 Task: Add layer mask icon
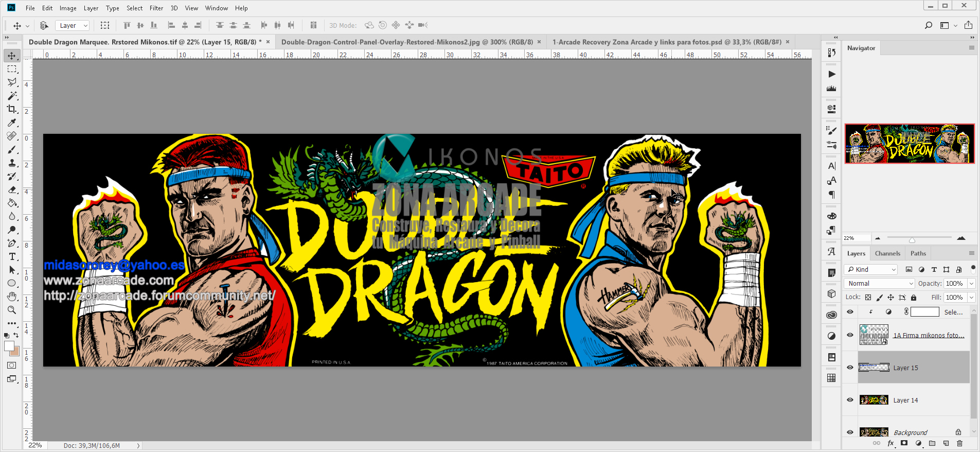point(904,443)
